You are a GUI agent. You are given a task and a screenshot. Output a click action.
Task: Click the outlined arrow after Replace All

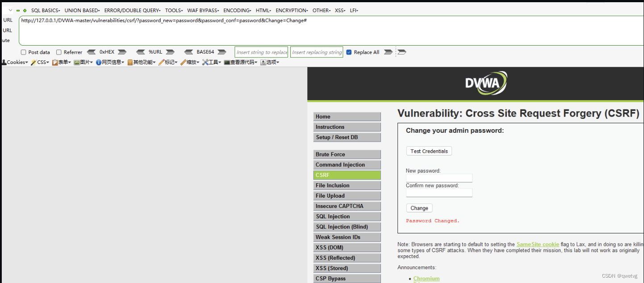pyautogui.click(x=402, y=52)
